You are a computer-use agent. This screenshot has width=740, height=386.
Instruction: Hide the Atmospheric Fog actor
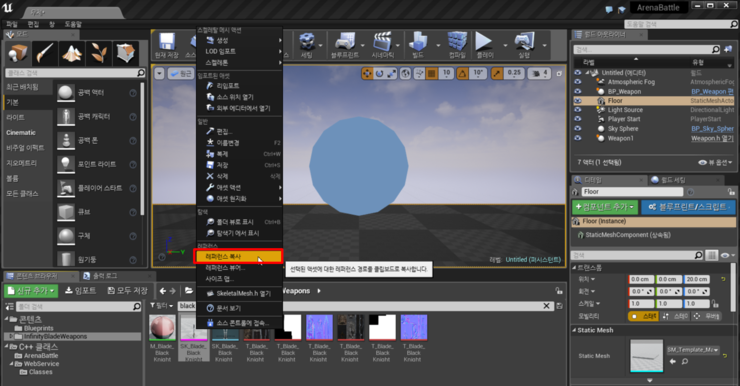[x=578, y=82]
